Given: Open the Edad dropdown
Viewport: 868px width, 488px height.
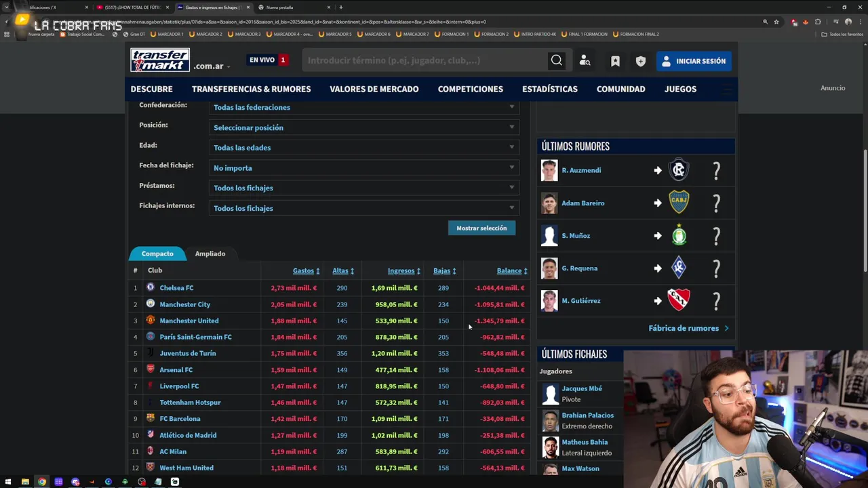Looking at the screenshot, I should click(x=363, y=148).
